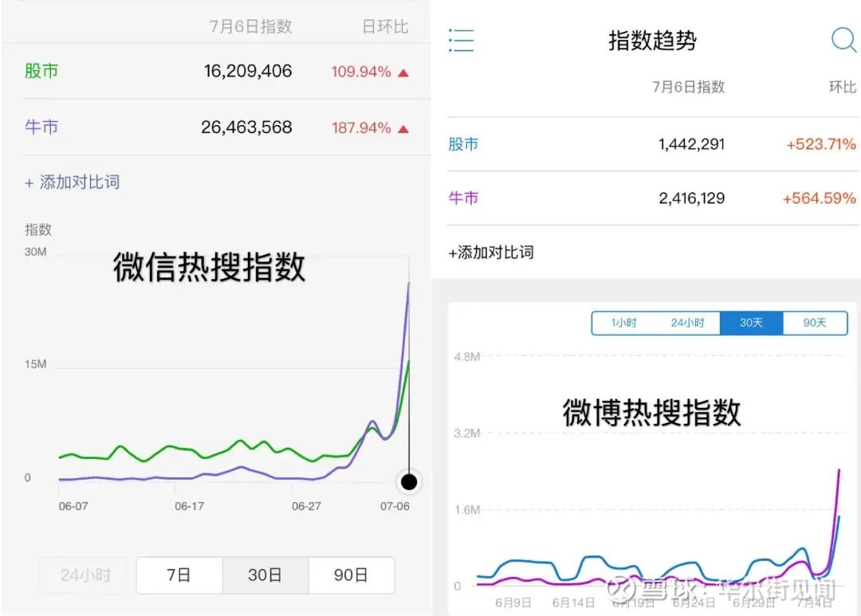Switch Weibo chart to 30天
The image size is (861, 616).
pyautogui.click(x=751, y=323)
